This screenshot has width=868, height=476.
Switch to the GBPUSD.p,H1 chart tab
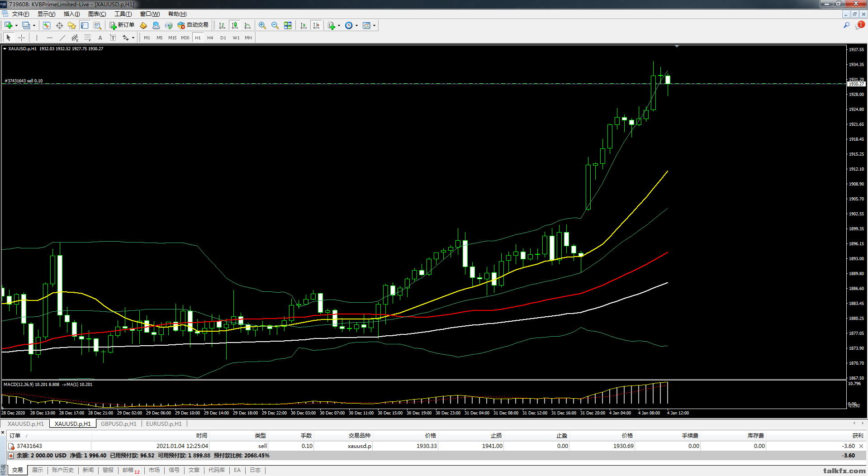pos(119,424)
